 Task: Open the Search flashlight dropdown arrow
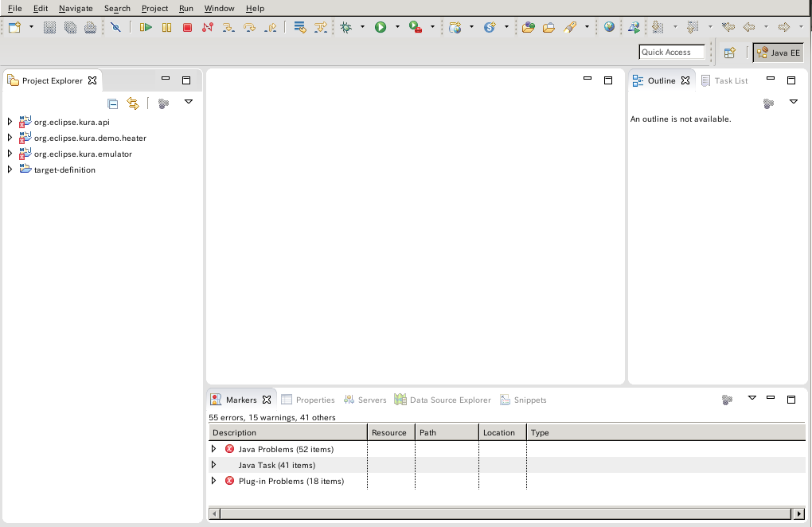[x=587, y=27]
